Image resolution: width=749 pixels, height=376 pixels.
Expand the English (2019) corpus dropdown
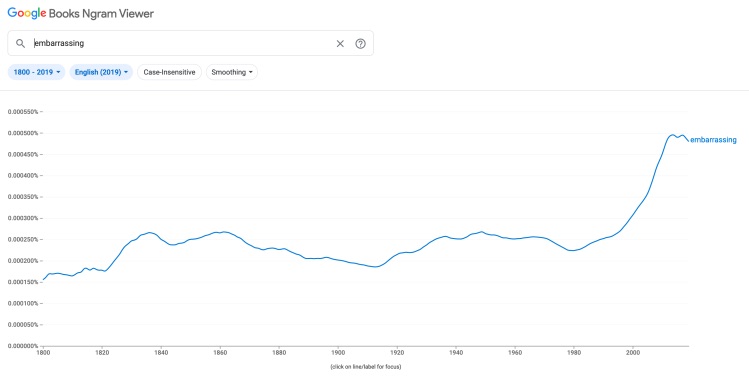(x=101, y=72)
